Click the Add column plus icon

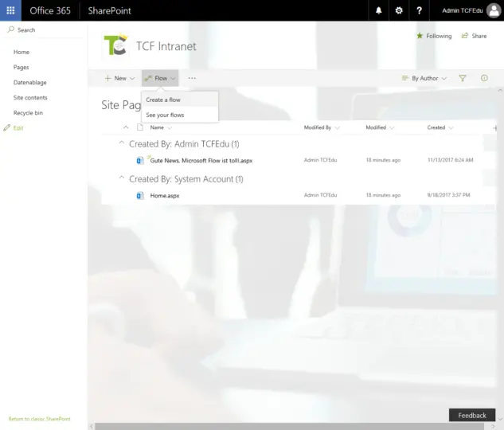coord(495,128)
